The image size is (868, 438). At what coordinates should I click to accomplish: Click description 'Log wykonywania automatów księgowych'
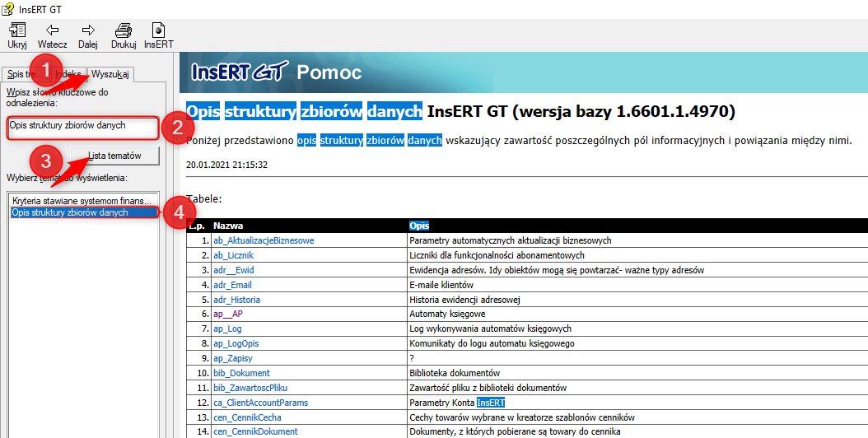click(x=490, y=329)
